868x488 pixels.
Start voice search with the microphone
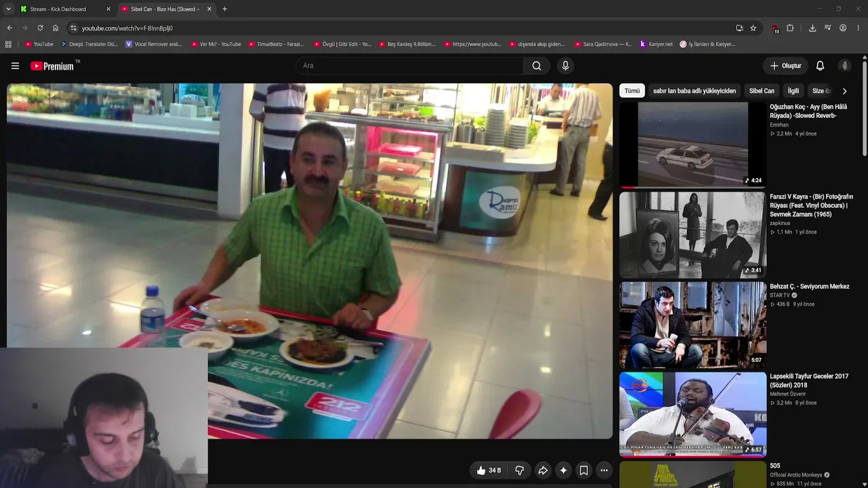tap(566, 66)
